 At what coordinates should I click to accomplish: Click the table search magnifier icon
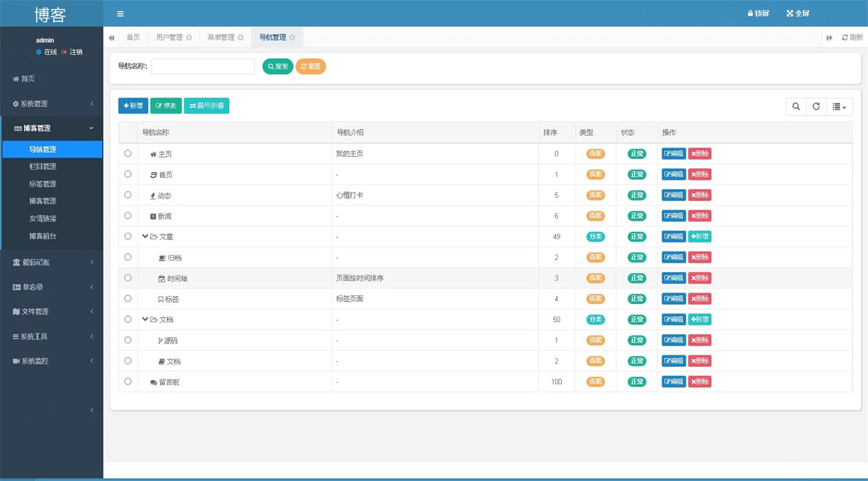click(x=796, y=106)
